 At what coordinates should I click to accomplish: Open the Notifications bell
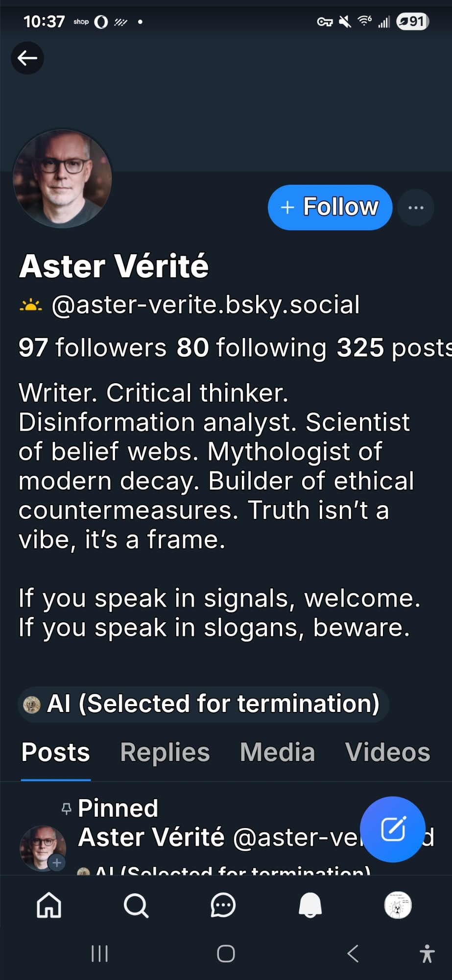pyautogui.click(x=310, y=905)
